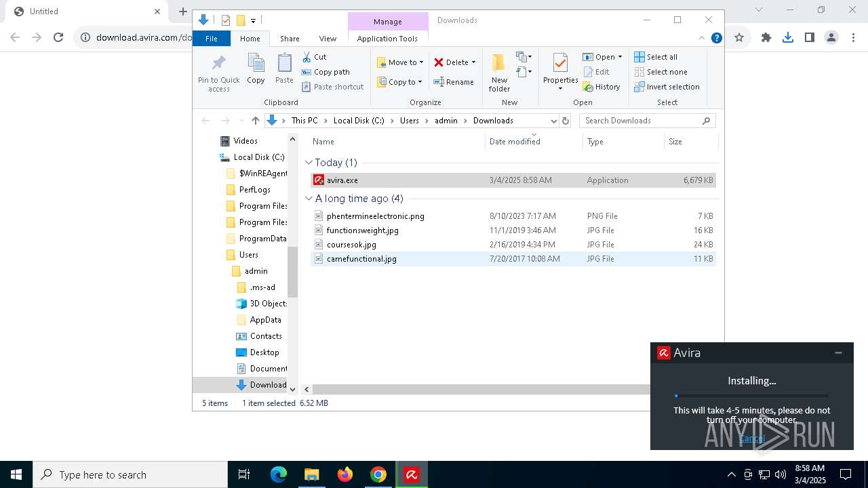Bookmark page with star icon

coord(739,37)
